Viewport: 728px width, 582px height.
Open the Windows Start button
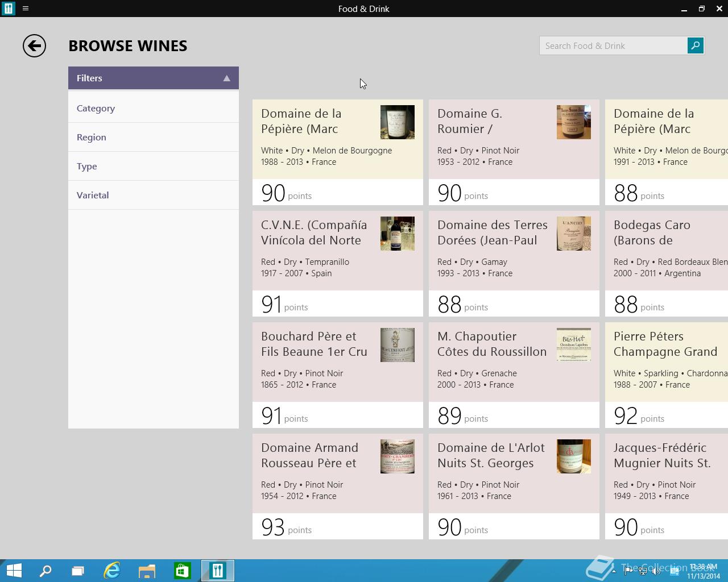[x=14, y=571]
